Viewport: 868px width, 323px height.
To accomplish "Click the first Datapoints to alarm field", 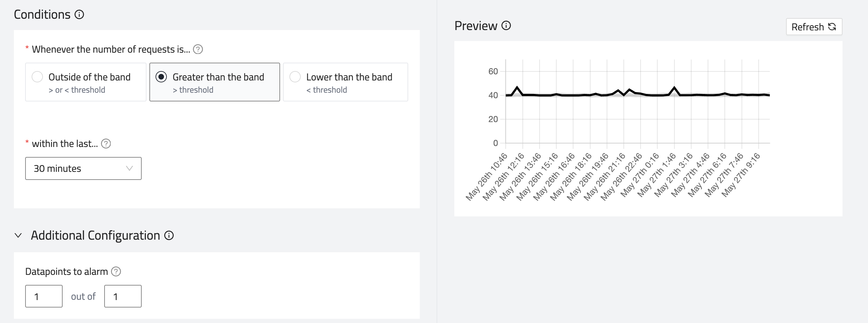I will tap(44, 296).
